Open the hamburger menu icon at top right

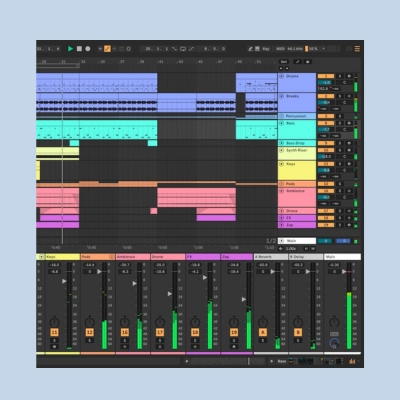[357, 49]
